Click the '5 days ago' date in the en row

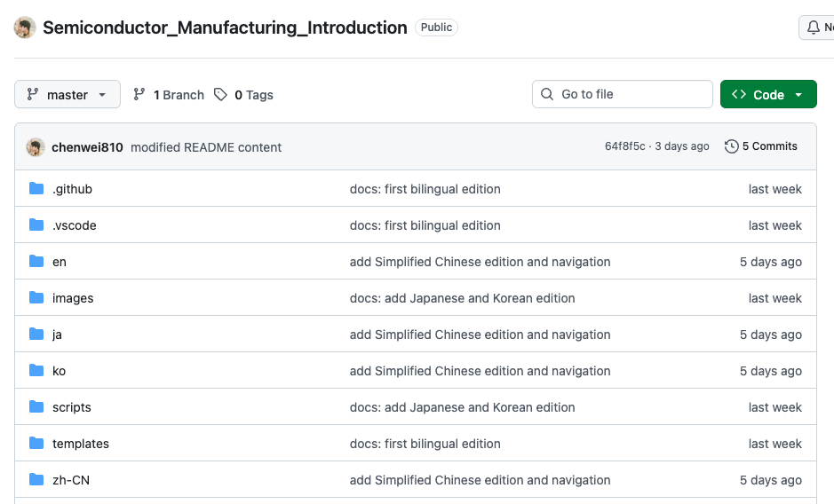coord(771,262)
